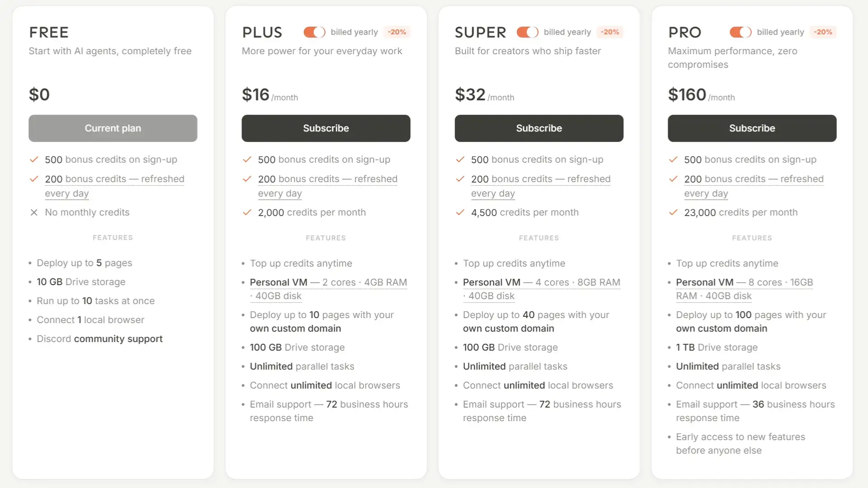Click checkmark next to SUPER daily refreshed credits
The width and height of the screenshot is (868, 488).
click(460, 179)
